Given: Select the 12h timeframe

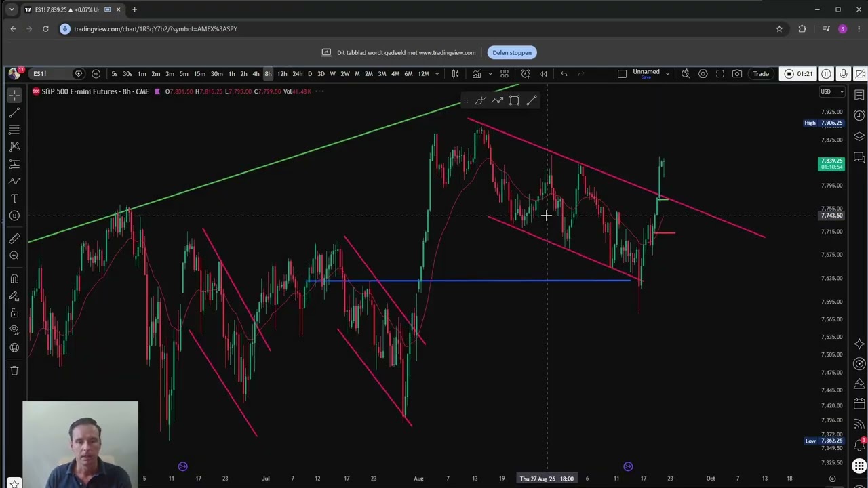Looking at the screenshot, I should coord(281,74).
